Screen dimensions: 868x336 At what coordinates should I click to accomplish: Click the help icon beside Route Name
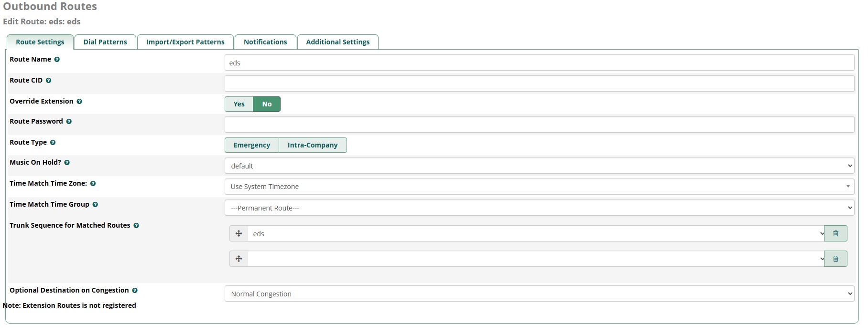point(57,60)
